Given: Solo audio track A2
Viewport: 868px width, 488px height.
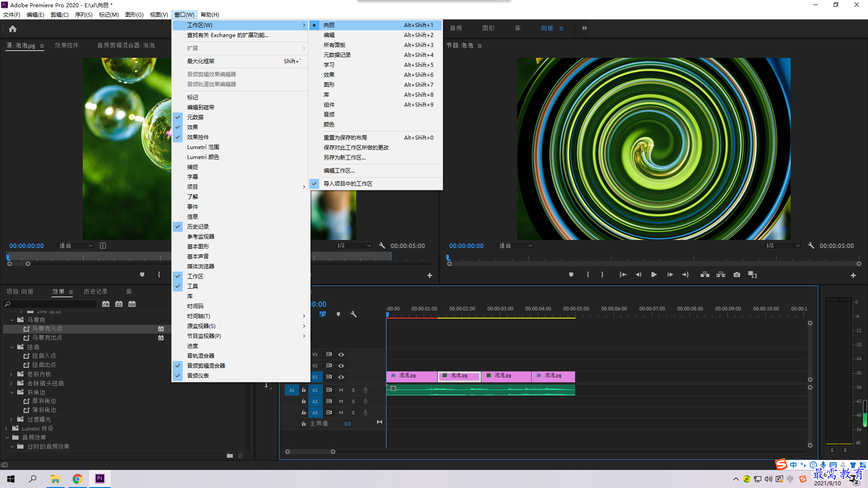Looking at the screenshot, I should tap(353, 401).
